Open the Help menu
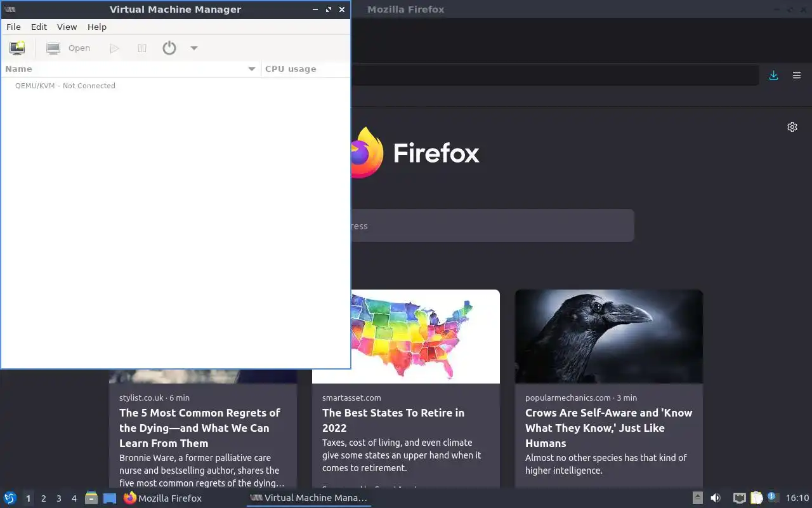Viewport: 812px width, 508px height. point(97,27)
